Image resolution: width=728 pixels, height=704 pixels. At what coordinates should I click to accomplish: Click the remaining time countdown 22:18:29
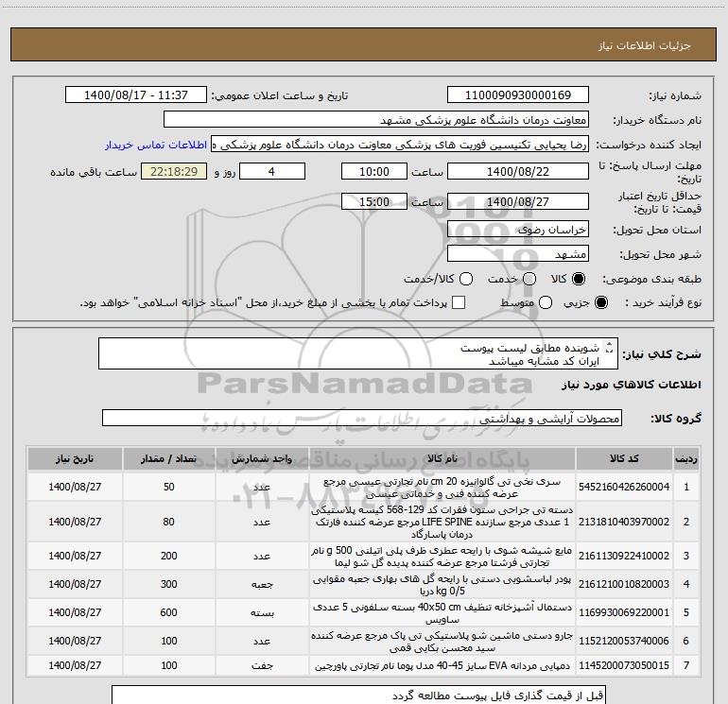[174, 171]
